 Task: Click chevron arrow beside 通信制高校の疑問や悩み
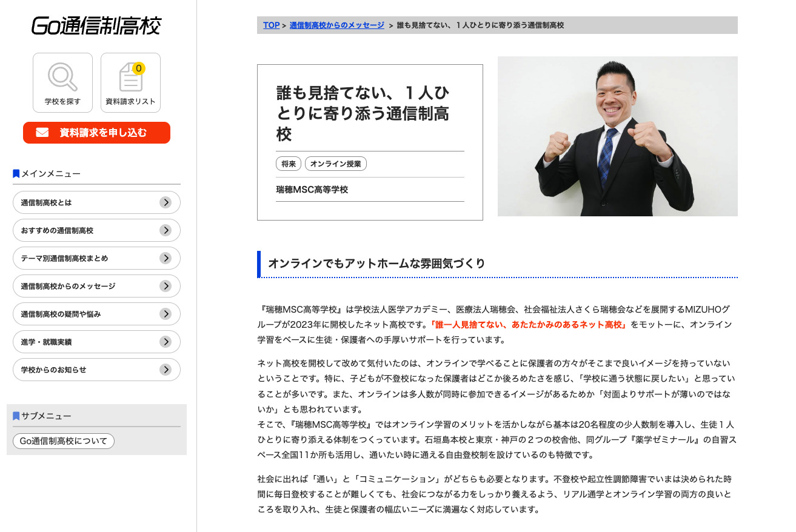point(166,314)
